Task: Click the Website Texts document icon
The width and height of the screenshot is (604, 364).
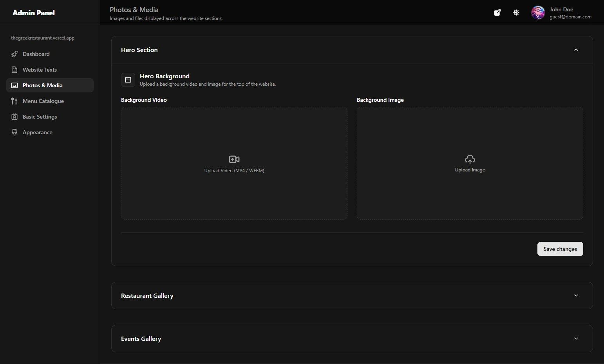Action: click(x=14, y=69)
